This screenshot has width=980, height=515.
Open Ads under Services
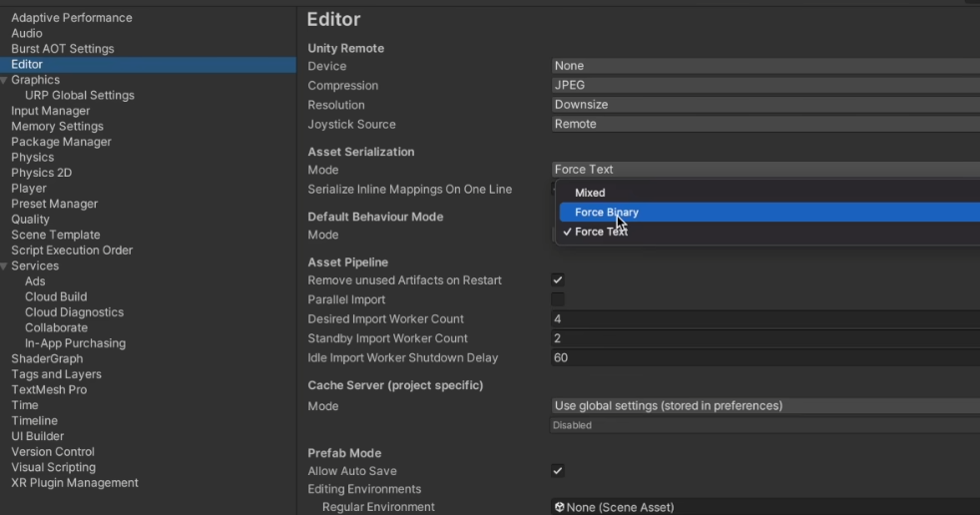click(35, 281)
